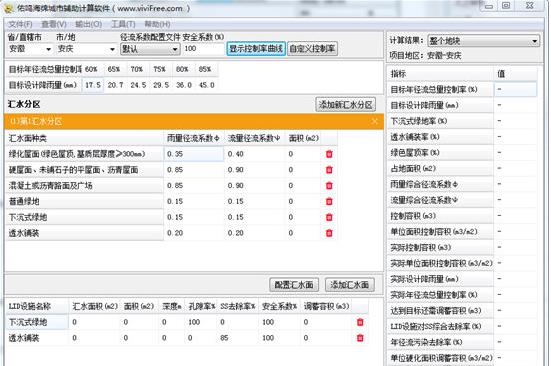551x366 pixels.
Task: Delete the 下沉式绿地 catchment row
Action: 329,217
